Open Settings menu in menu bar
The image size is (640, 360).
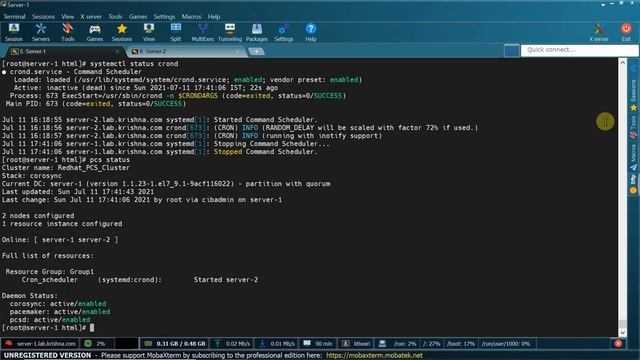[x=164, y=17]
